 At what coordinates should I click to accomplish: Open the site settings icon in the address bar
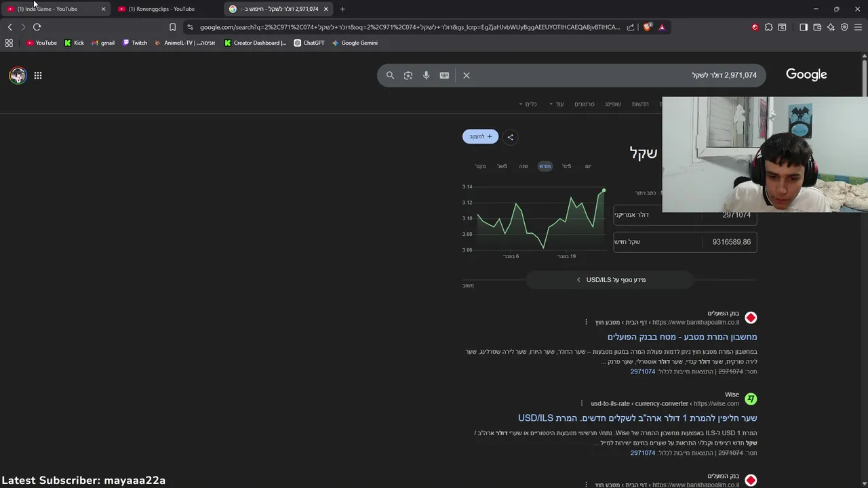pos(190,27)
